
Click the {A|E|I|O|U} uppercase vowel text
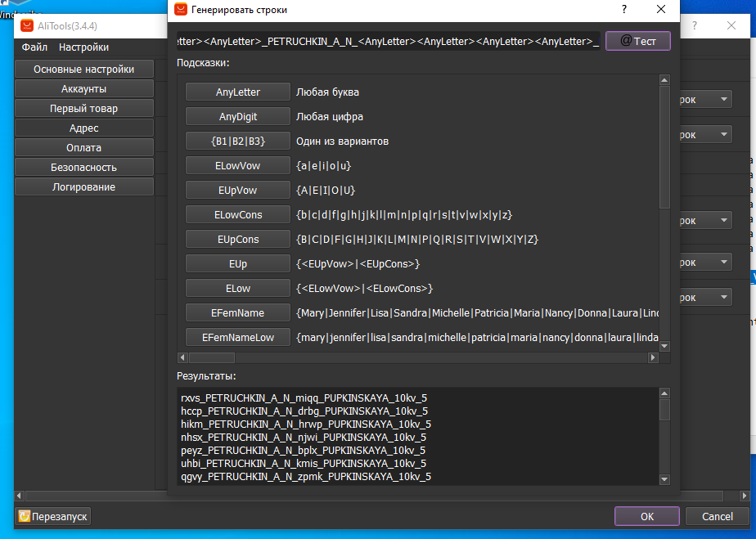click(x=326, y=191)
